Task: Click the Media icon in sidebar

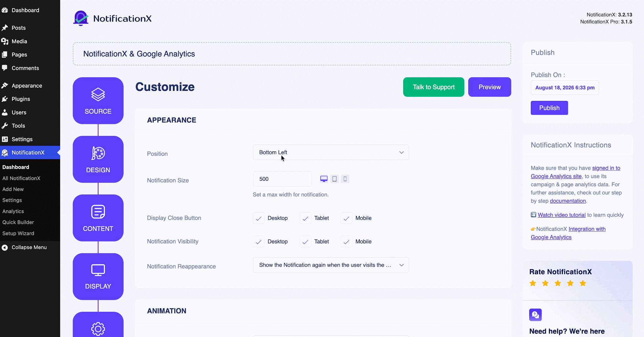Action: [5, 41]
